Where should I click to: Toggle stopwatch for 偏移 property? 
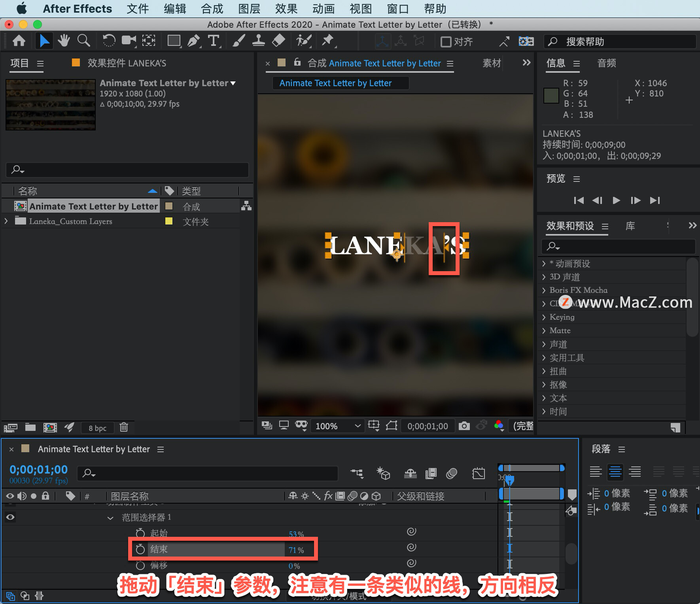pyautogui.click(x=140, y=565)
